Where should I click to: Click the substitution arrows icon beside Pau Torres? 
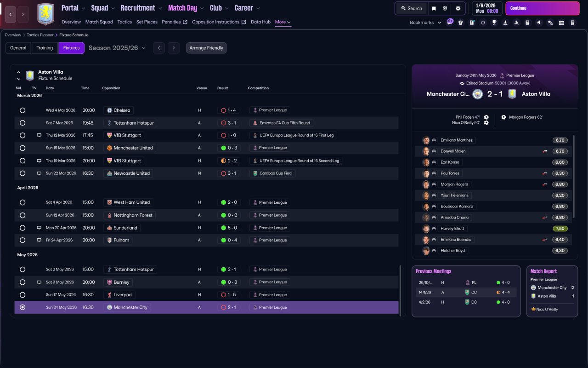544,173
